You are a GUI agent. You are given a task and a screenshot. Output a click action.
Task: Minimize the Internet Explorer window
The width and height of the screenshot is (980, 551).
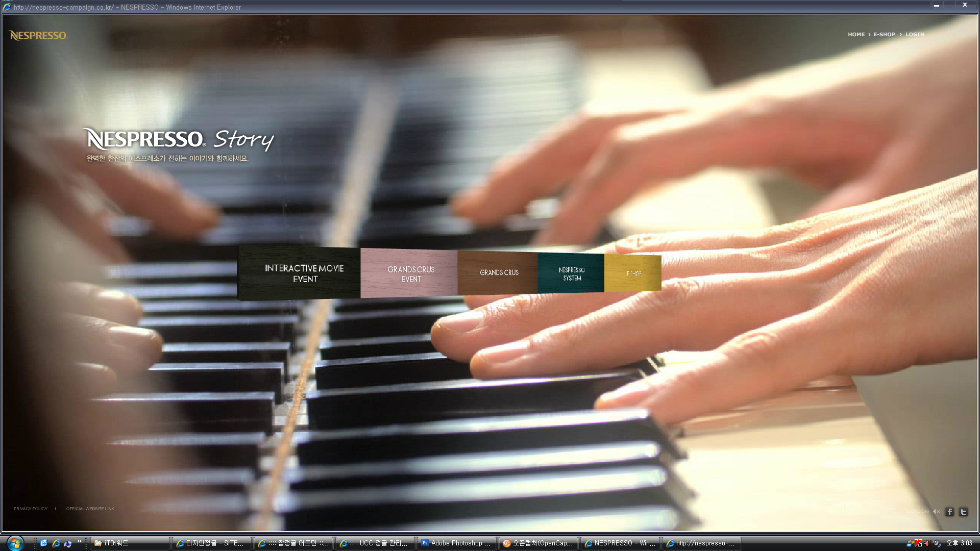tap(936, 5)
